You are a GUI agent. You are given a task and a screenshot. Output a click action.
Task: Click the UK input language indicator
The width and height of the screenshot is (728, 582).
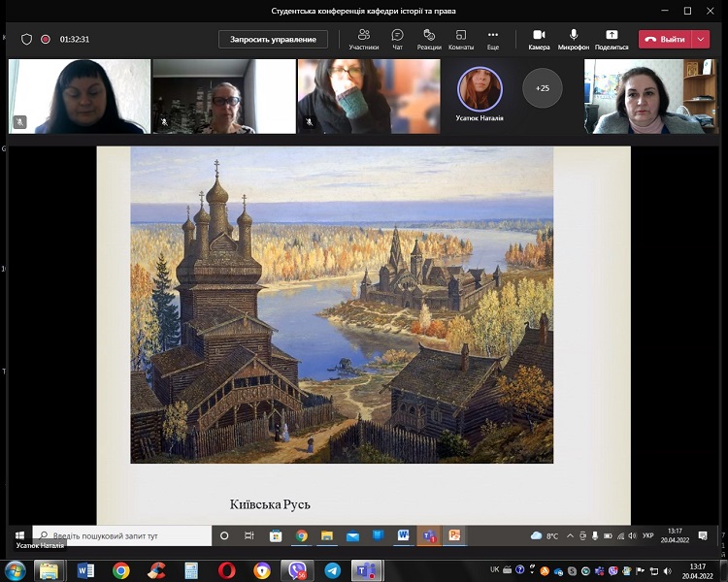(x=494, y=569)
